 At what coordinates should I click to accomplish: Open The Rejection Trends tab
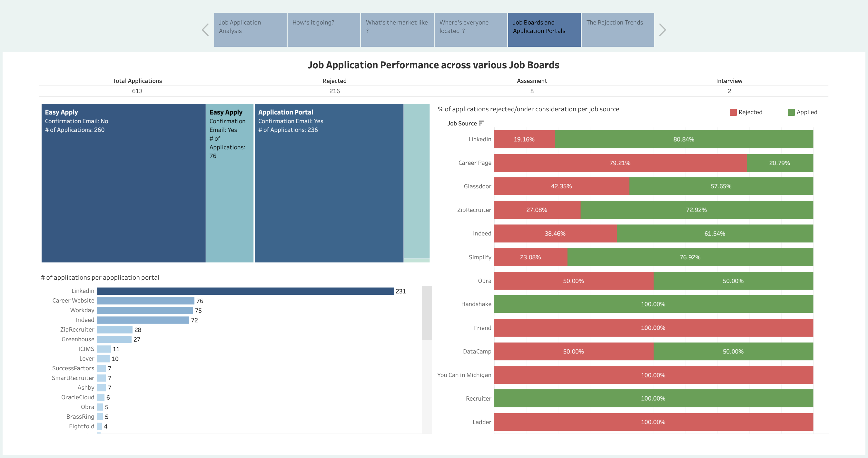click(x=617, y=30)
